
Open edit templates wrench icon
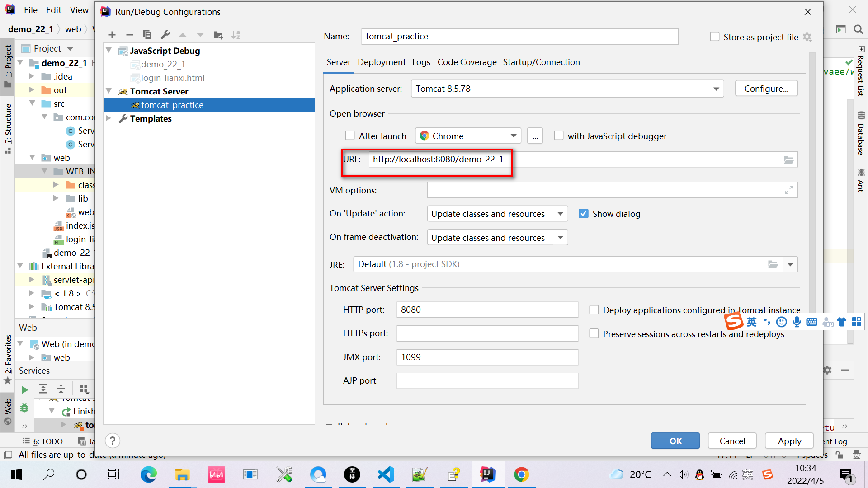(165, 35)
